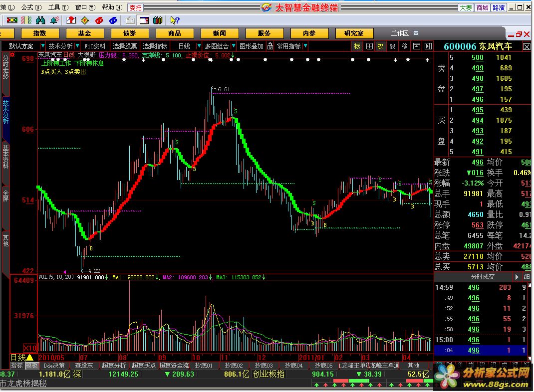
Task: Switch to the 分时走势 side tab
Action: pos(5,67)
